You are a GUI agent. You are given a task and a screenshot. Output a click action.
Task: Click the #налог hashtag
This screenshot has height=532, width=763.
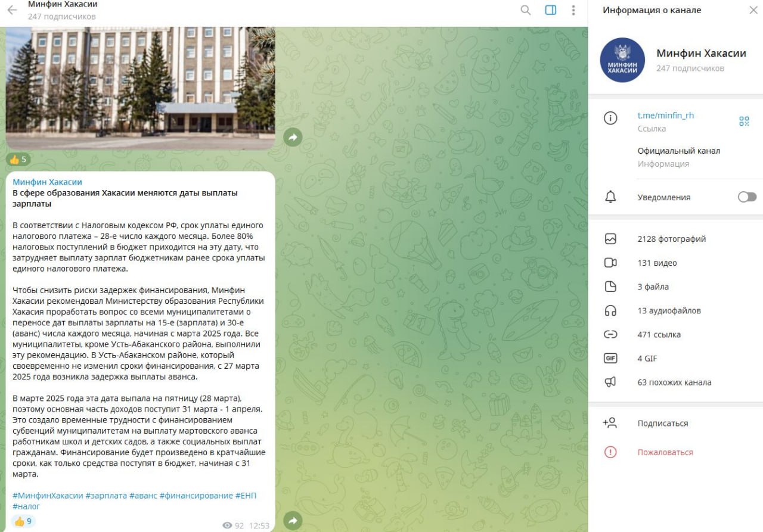[26, 506]
